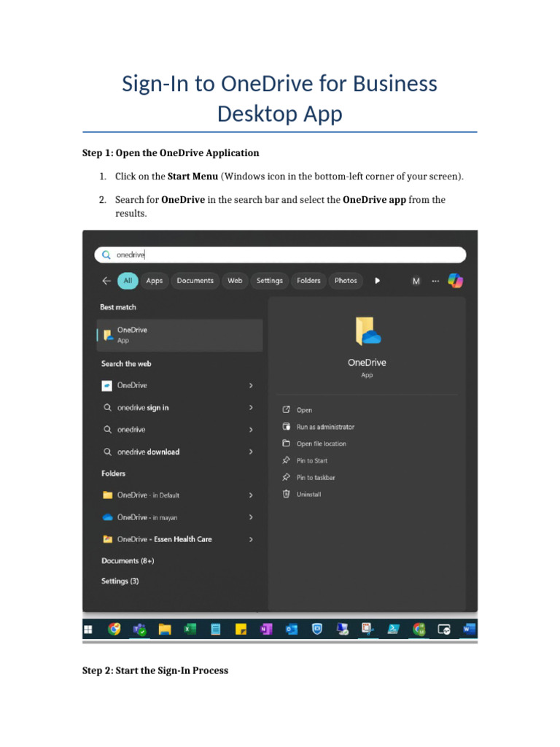Click the large OneDrive app icon in preview
Image resolution: width=560 pixels, height=747 pixels.
(367, 331)
